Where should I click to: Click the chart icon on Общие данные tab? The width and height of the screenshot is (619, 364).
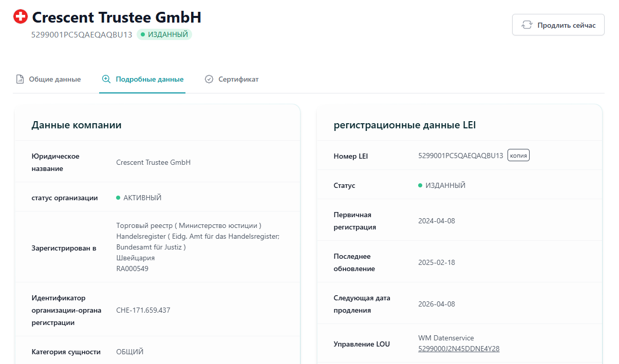[x=20, y=79]
